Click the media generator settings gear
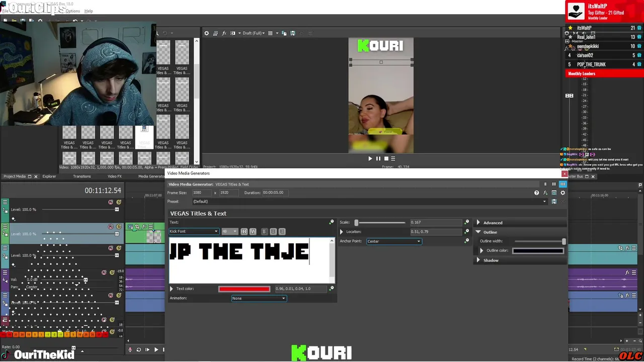This screenshot has height=362, width=644. (562, 193)
